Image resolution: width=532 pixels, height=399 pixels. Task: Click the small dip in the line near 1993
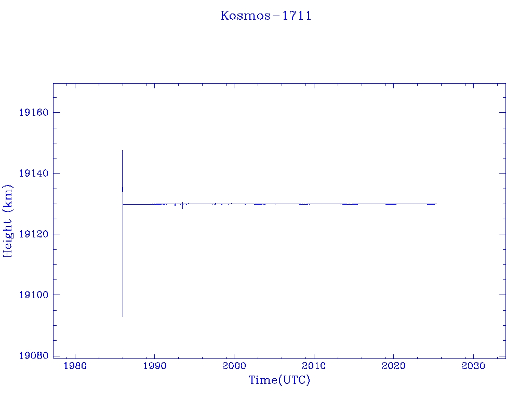click(x=182, y=206)
